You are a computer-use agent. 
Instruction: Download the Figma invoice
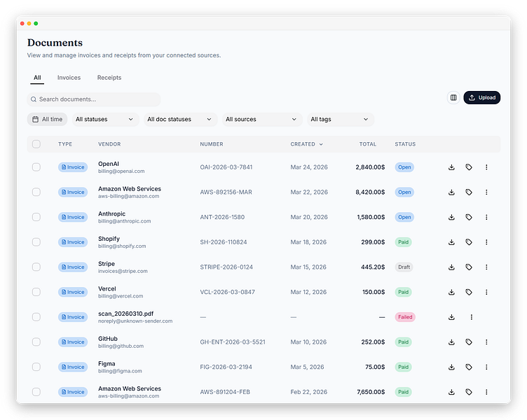point(451,367)
